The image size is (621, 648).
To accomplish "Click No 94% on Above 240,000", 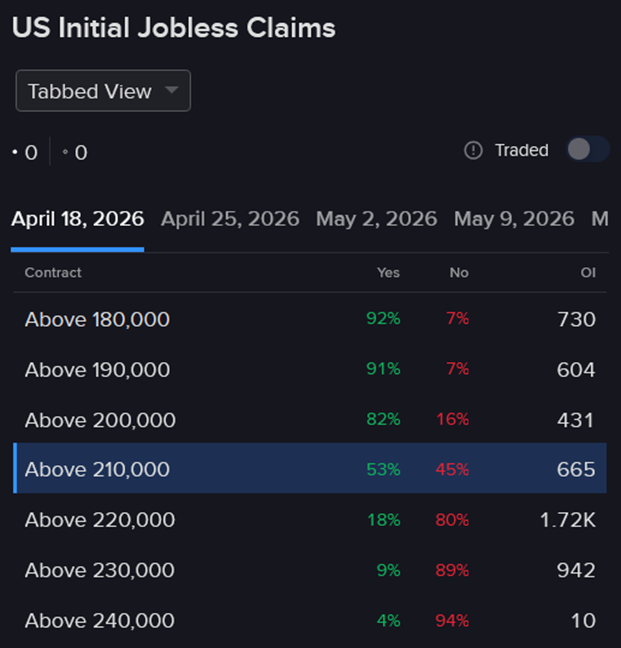I will (x=452, y=620).
